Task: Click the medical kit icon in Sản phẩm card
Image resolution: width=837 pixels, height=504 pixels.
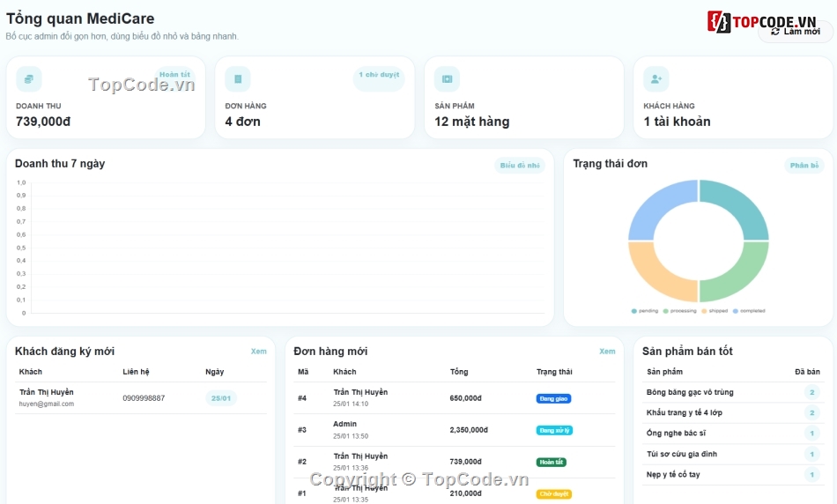Action: coord(448,79)
